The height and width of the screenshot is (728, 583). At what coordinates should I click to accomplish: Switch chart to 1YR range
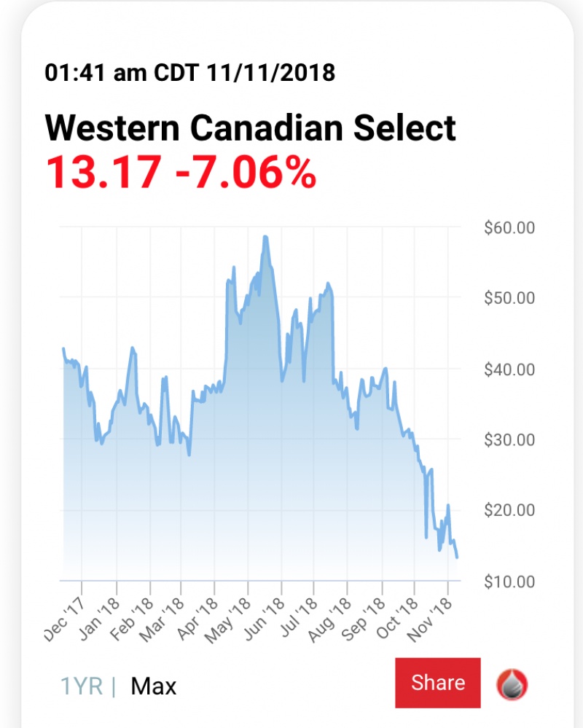click(81, 686)
